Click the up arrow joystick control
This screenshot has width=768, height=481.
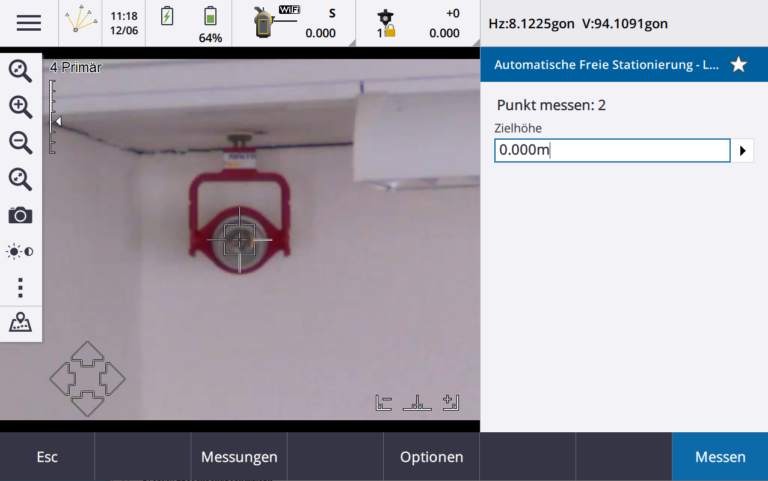click(x=87, y=354)
